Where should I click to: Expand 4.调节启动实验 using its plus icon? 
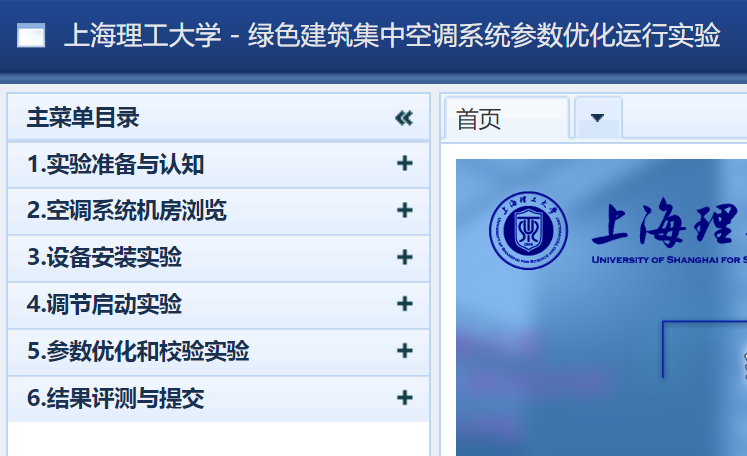[404, 304]
